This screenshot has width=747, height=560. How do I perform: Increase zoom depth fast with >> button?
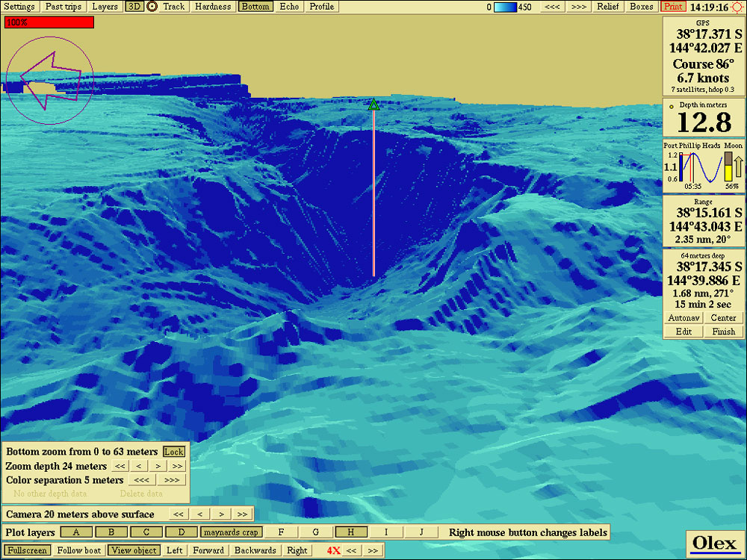177,466
